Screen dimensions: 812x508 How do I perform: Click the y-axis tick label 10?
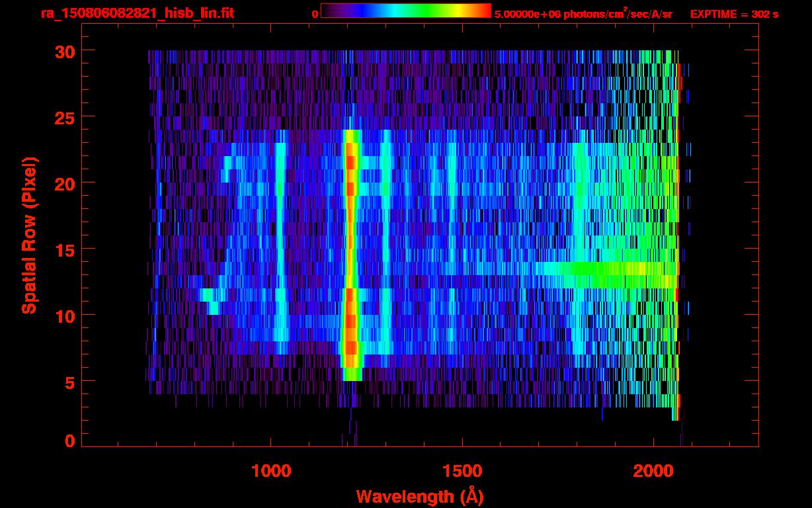point(65,316)
